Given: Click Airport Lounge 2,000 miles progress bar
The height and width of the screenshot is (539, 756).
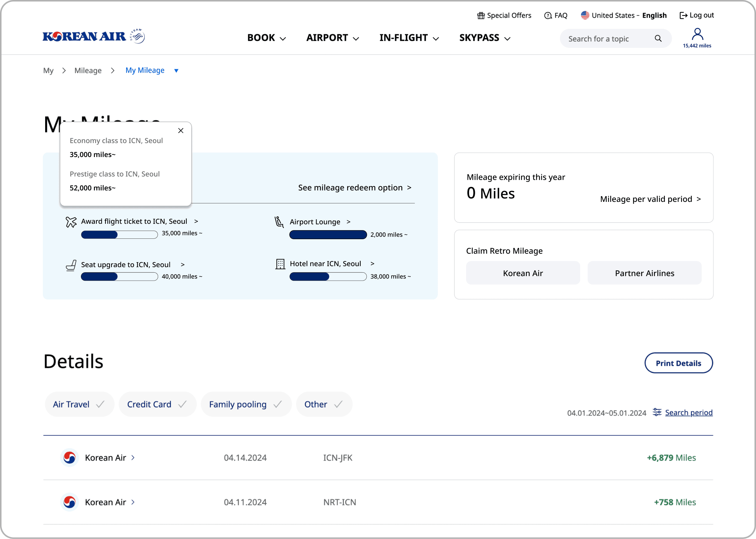Looking at the screenshot, I should 328,235.
